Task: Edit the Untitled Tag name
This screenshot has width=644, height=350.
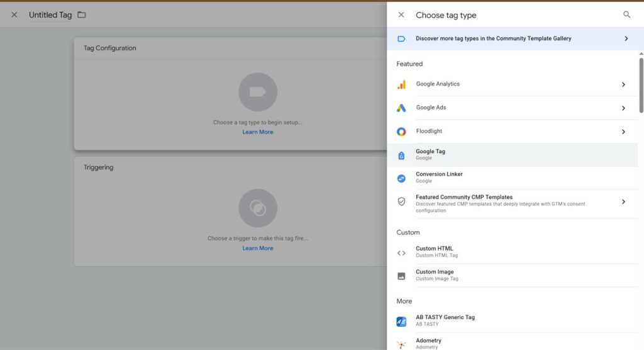Action: [50, 15]
